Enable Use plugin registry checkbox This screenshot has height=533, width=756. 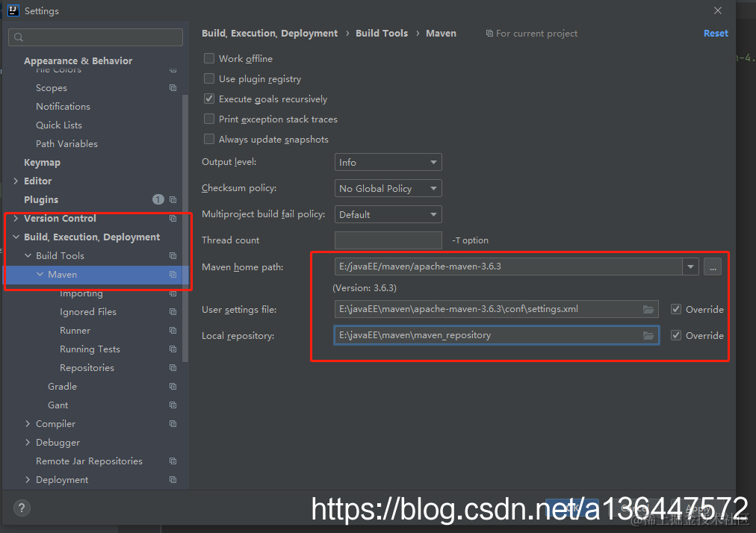(x=209, y=78)
